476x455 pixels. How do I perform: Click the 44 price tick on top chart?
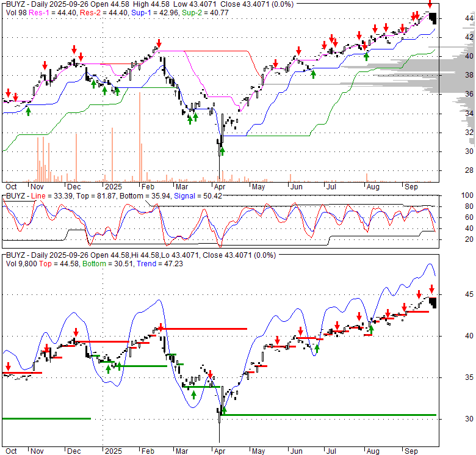pyautogui.click(x=469, y=18)
